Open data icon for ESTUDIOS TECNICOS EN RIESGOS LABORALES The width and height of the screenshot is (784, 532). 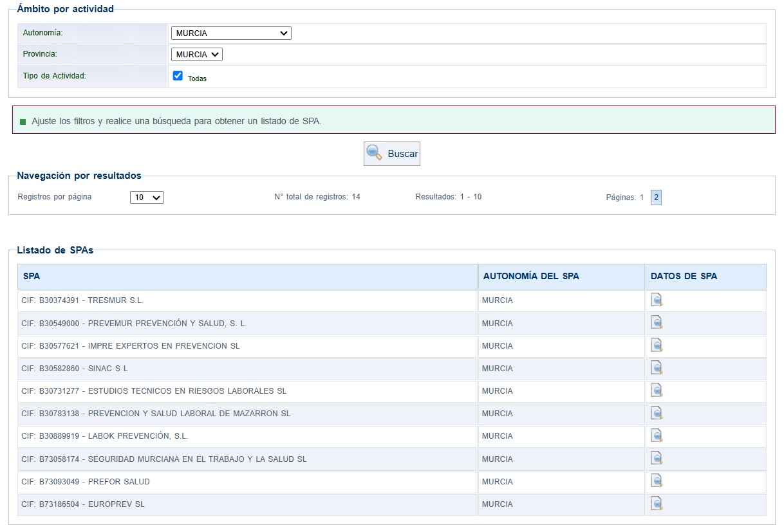click(657, 390)
